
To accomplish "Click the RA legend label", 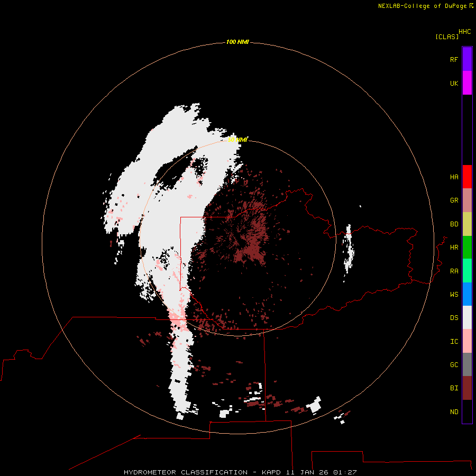I will pyautogui.click(x=454, y=271).
